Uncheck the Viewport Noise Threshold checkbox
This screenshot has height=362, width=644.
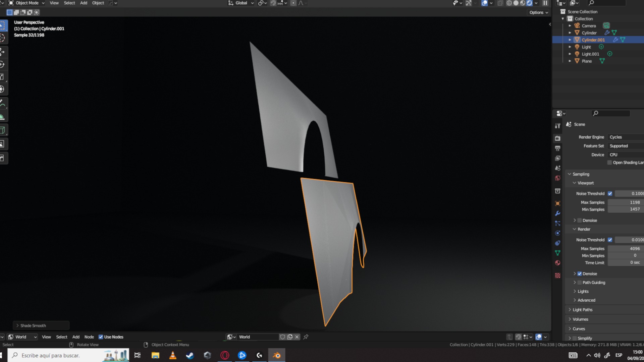(610, 194)
